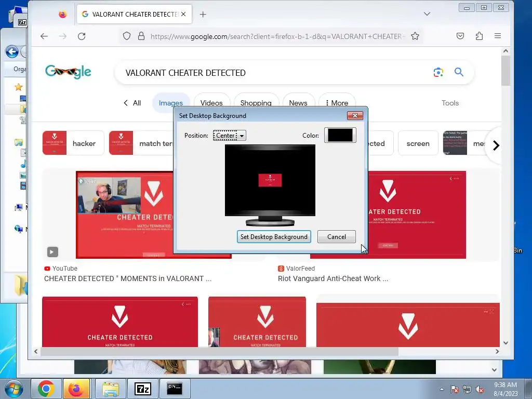
Task: Bookmark this page with the star icon
Action: pyautogui.click(x=415, y=36)
